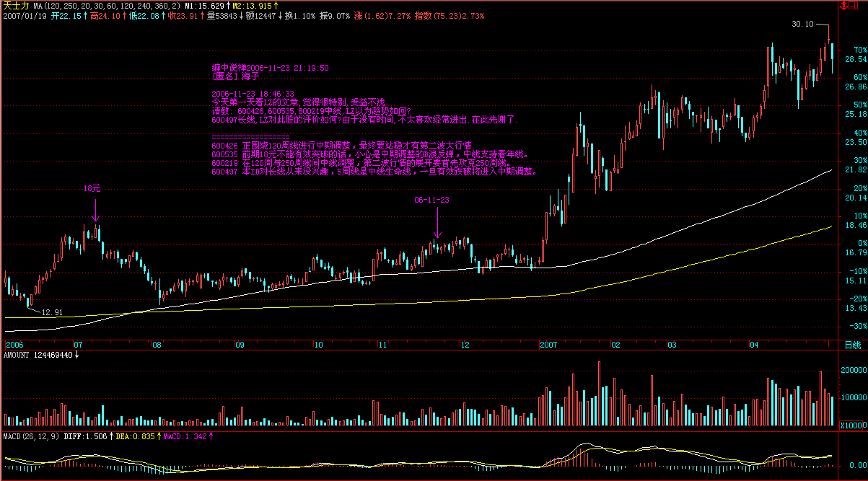868x481 pixels.
Task: Click the 天士力 stock name
Action: coord(16,6)
